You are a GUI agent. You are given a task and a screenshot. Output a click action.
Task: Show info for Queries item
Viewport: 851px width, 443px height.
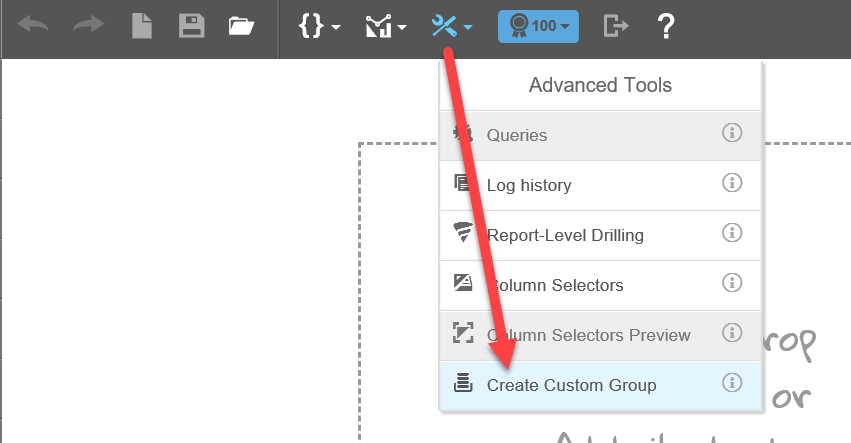click(732, 132)
